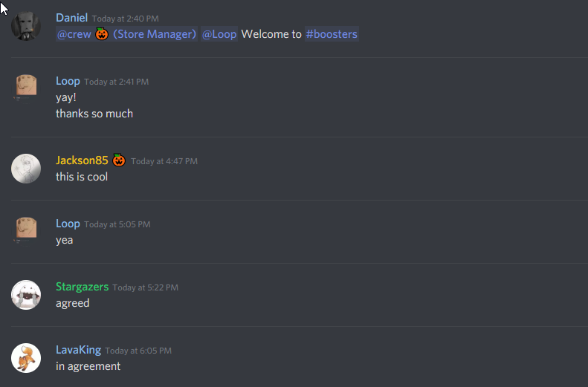Screen dimensions: 588x387
Task: Click the @Loop mention
Action: click(219, 34)
